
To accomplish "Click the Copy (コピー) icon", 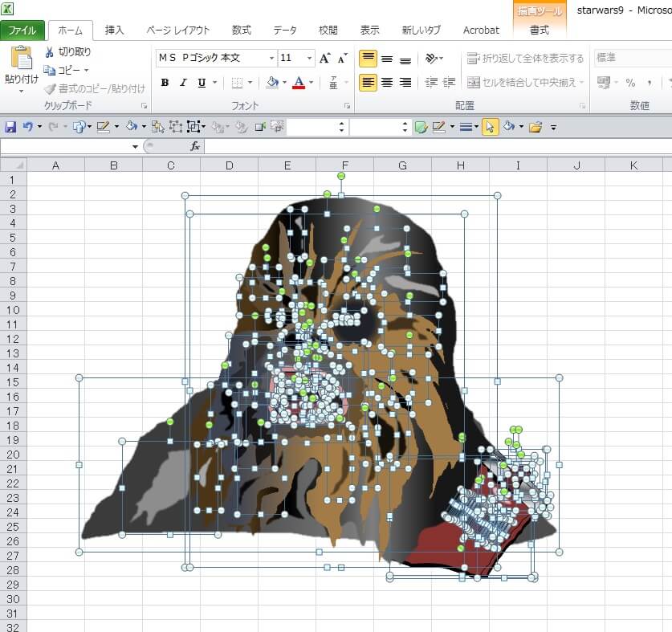I will pos(49,70).
